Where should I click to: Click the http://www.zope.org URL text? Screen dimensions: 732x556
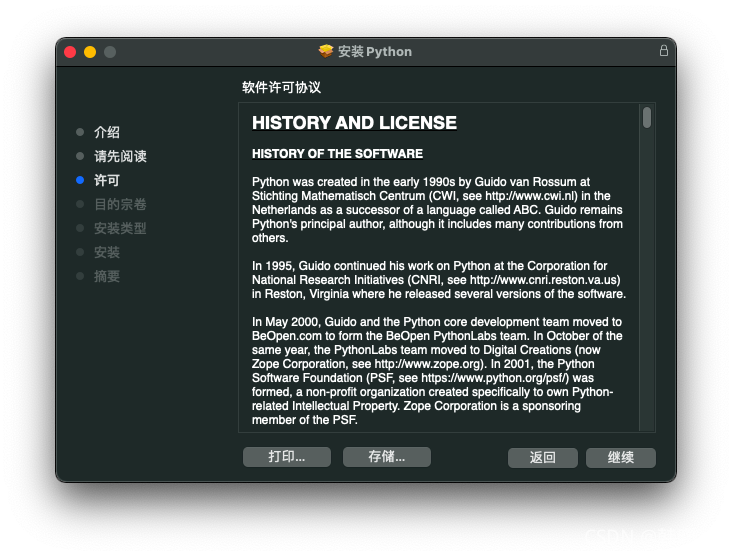click(x=427, y=364)
